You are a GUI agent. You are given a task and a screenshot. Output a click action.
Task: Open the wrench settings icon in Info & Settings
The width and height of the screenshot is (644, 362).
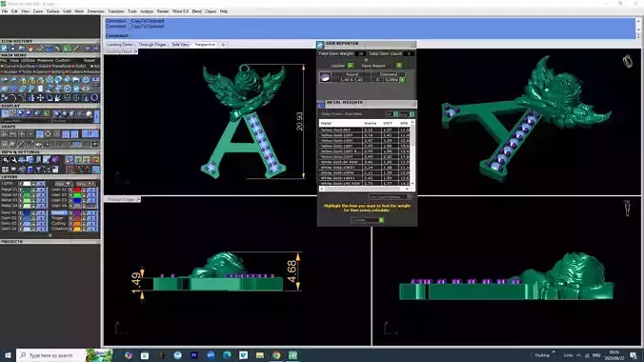click(13, 160)
